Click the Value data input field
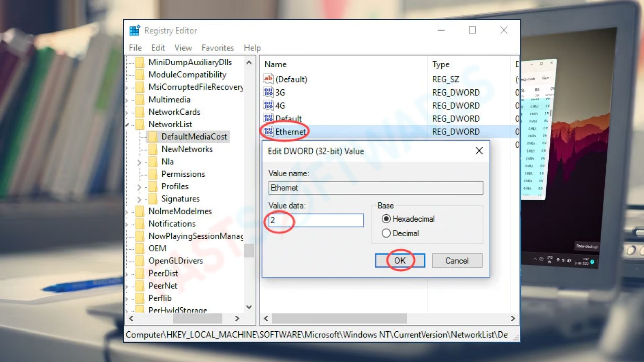This screenshot has width=644, height=362. pyautogui.click(x=316, y=220)
